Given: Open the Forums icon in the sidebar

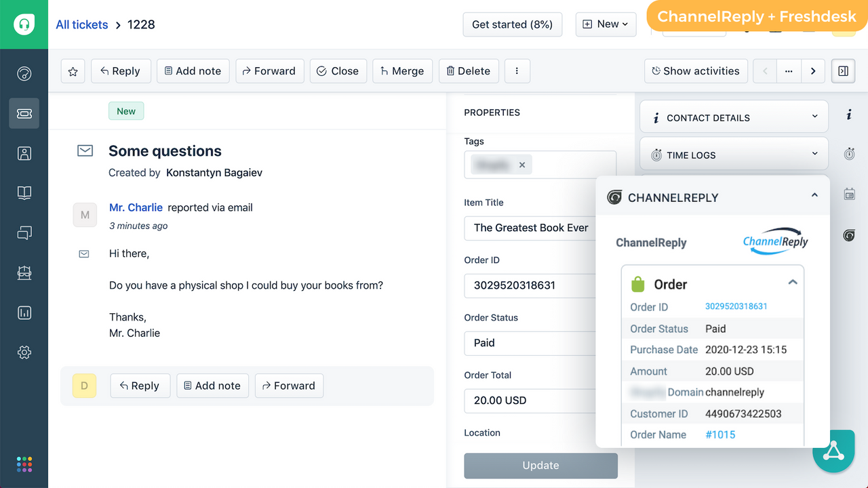Looking at the screenshot, I should (24, 232).
